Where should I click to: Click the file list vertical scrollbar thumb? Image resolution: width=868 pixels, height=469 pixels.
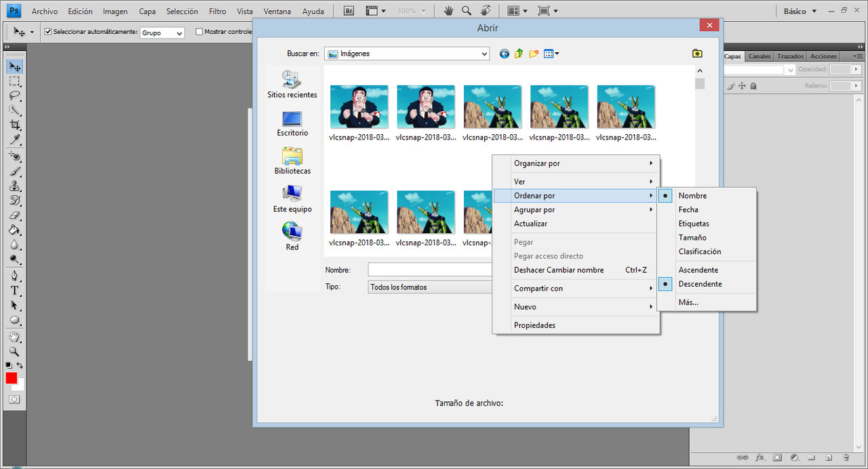[x=700, y=83]
